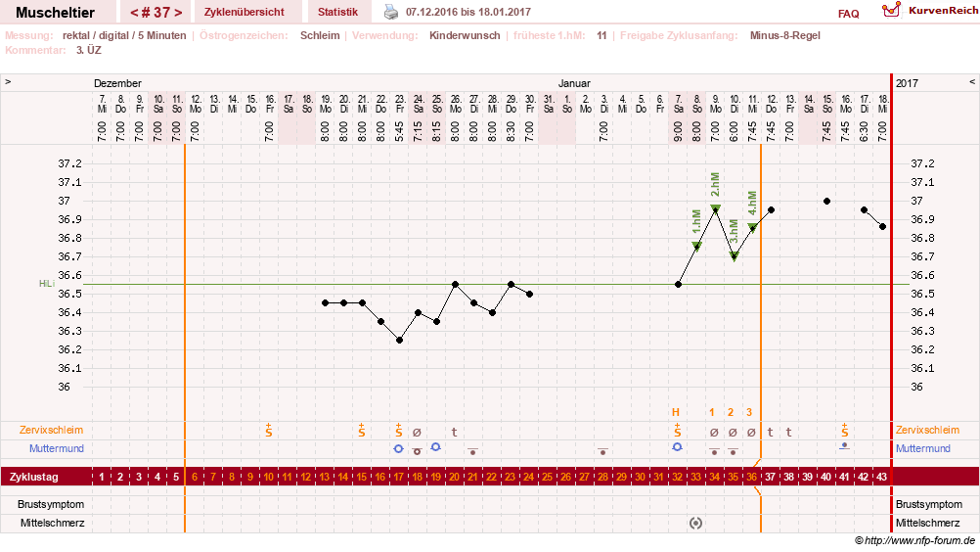Click the temperature point on cycle day 37

coord(772,210)
